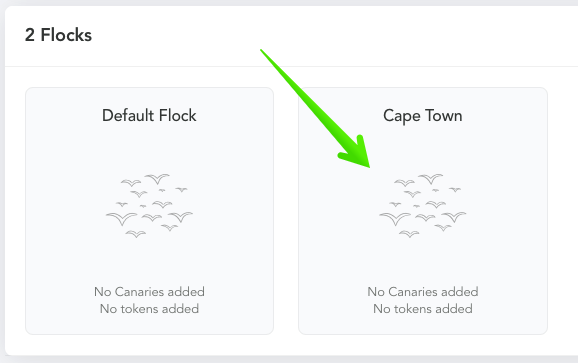Select the green arrow annotation head
578x363 pixels.
(x=357, y=153)
